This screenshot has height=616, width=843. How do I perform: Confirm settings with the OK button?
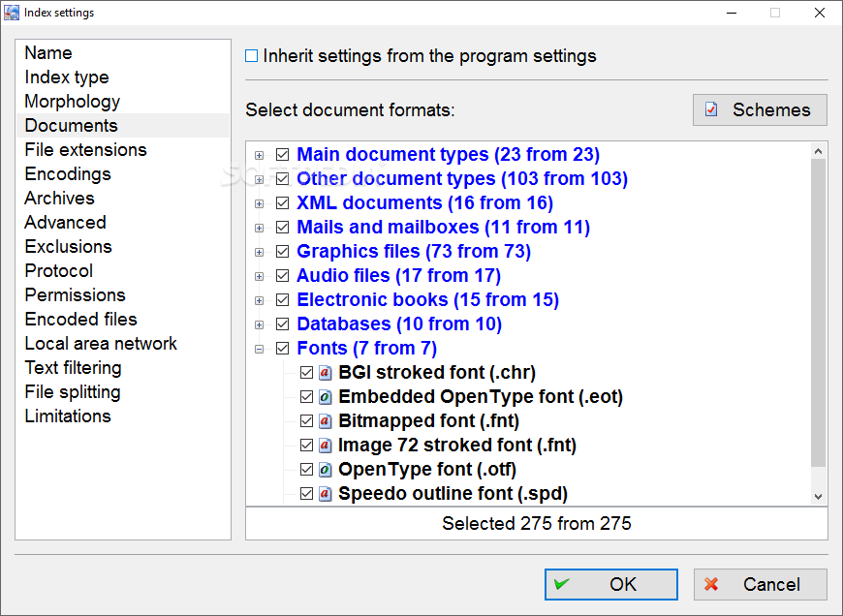click(610, 584)
